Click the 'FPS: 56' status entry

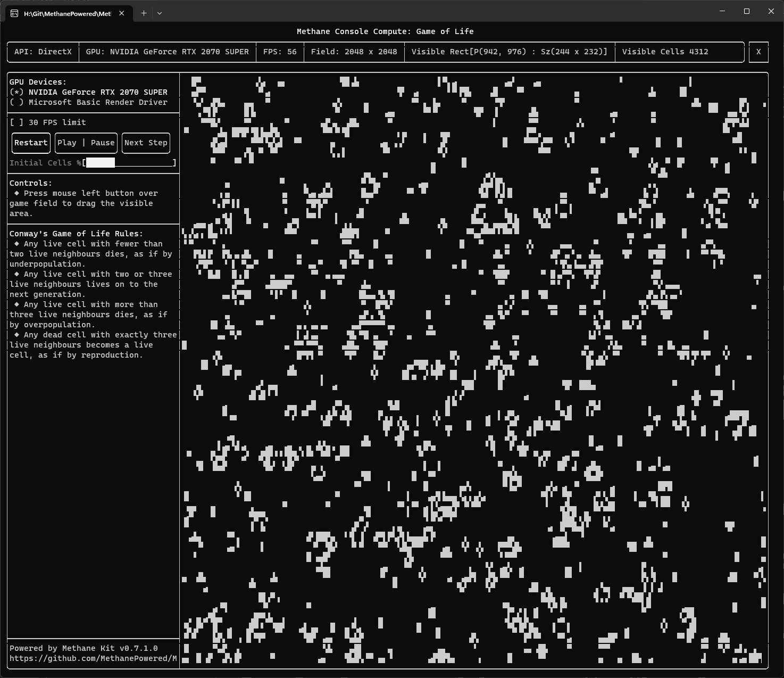[280, 52]
